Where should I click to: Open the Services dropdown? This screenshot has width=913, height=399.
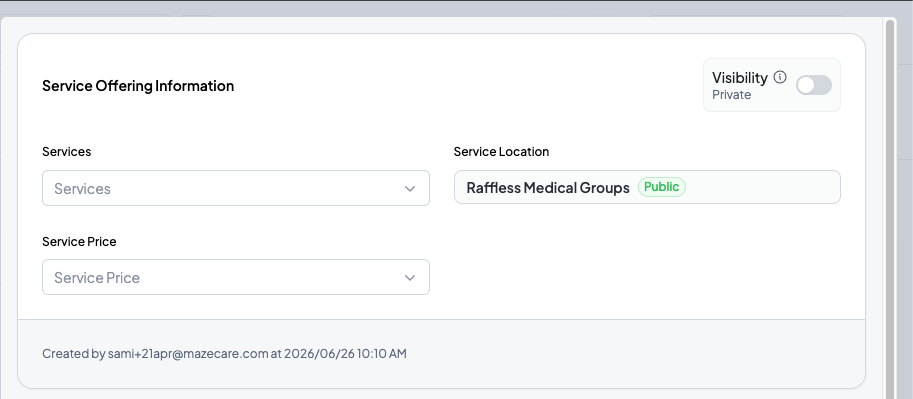(x=236, y=188)
